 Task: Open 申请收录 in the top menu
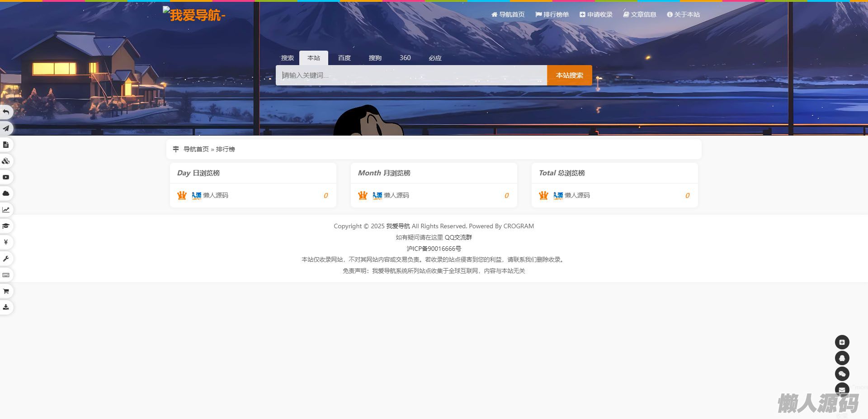point(596,14)
